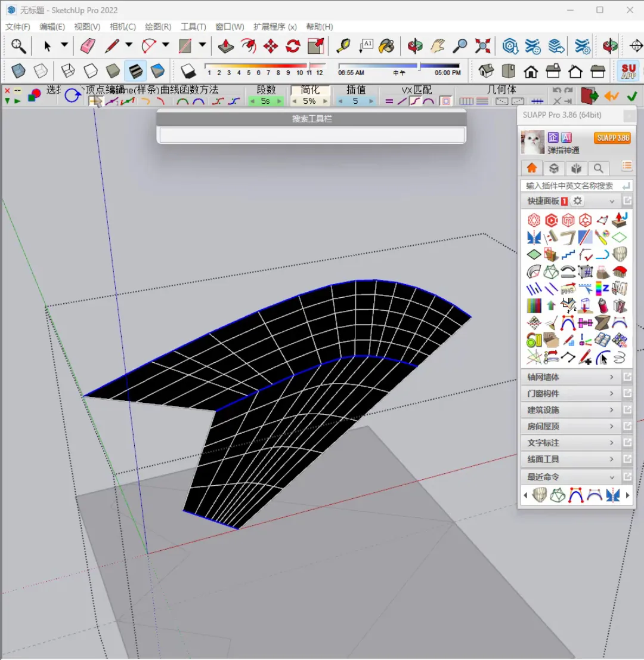644x660 pixels.
Task: Switch to the Iso house view
Action: pyautogui.click(x=486, y=70)
